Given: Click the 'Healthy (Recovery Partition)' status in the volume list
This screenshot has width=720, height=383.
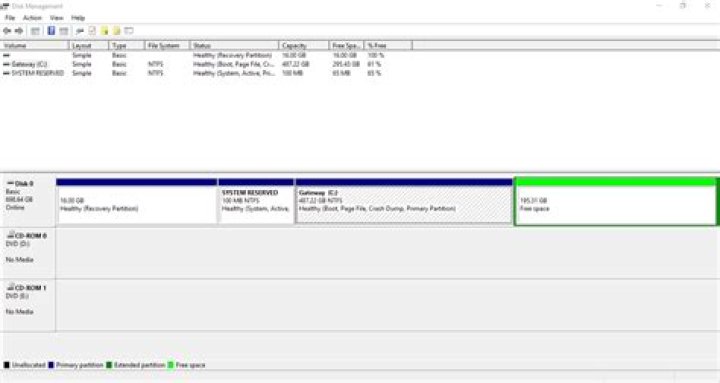Looking at the screenshot, I should point(232,55).
